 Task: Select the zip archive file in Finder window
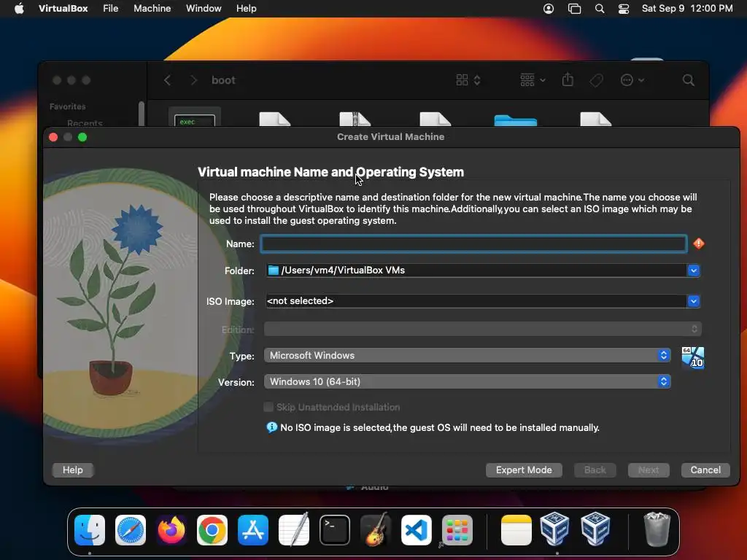point(355,119)
